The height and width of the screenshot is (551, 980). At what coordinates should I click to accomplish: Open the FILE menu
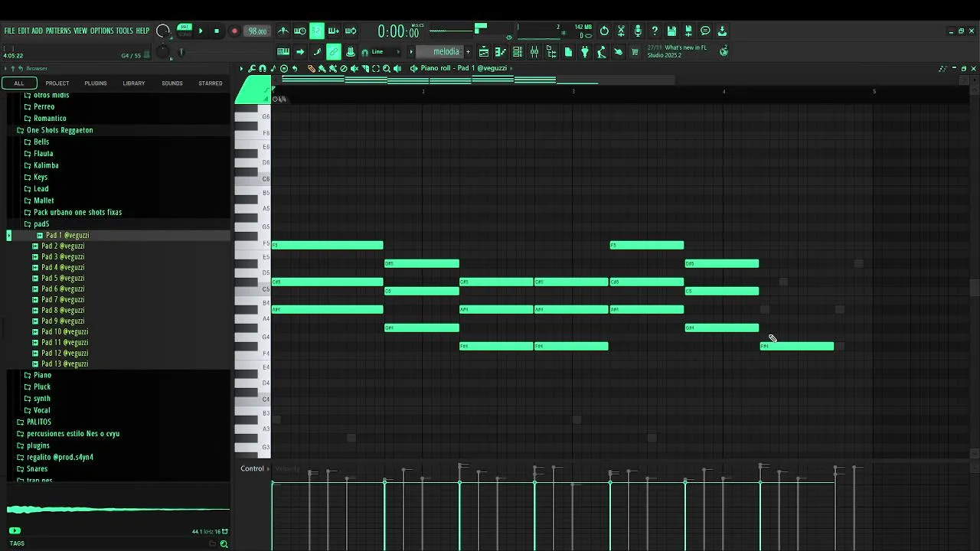9,31
